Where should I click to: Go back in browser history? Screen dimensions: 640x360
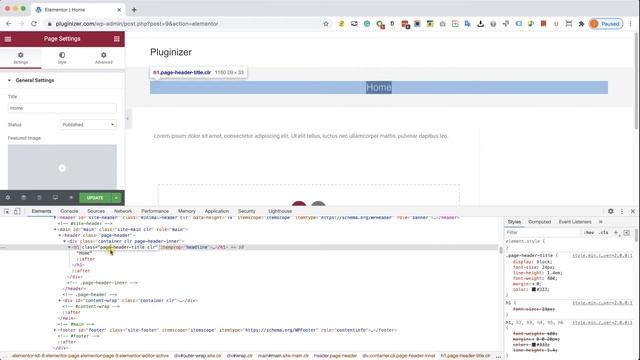click(x=9, y=24)
